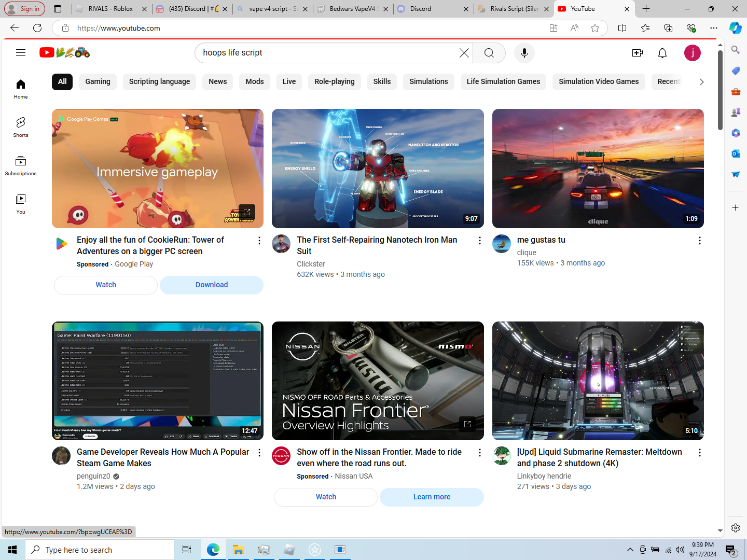Open the You section in sidebar

[21, 204]
